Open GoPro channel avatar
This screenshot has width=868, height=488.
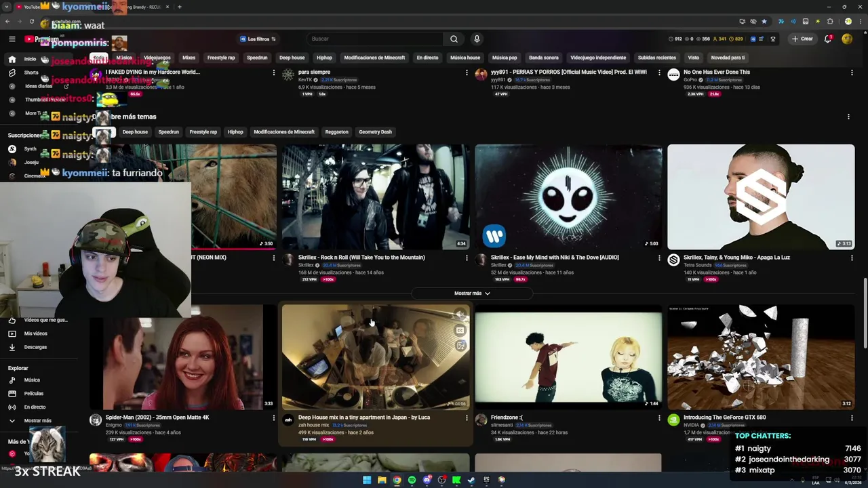point(673,75)
